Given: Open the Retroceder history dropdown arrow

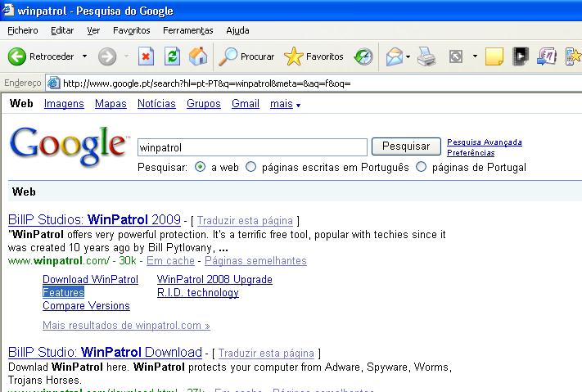Looking at the screenshot, I should pos(84,56).
